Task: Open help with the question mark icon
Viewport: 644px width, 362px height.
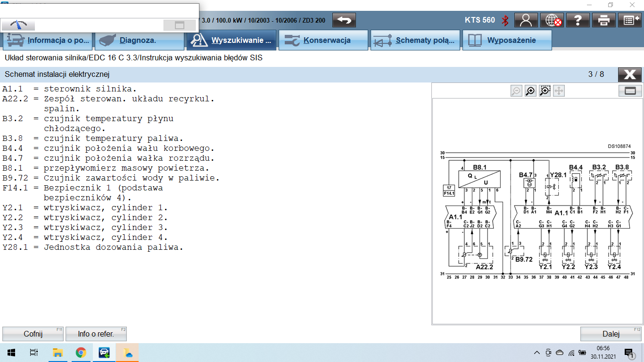Action: pos(578,20)
